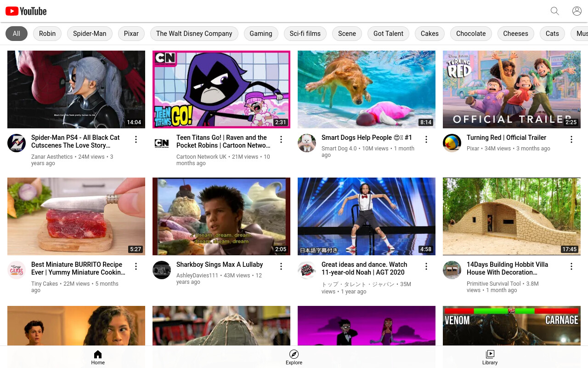This screenshot has width=588, height=368.
Task: Open AshleyDavies111 channel avatar
Action: pyautogui.click(x=162, y=270)
